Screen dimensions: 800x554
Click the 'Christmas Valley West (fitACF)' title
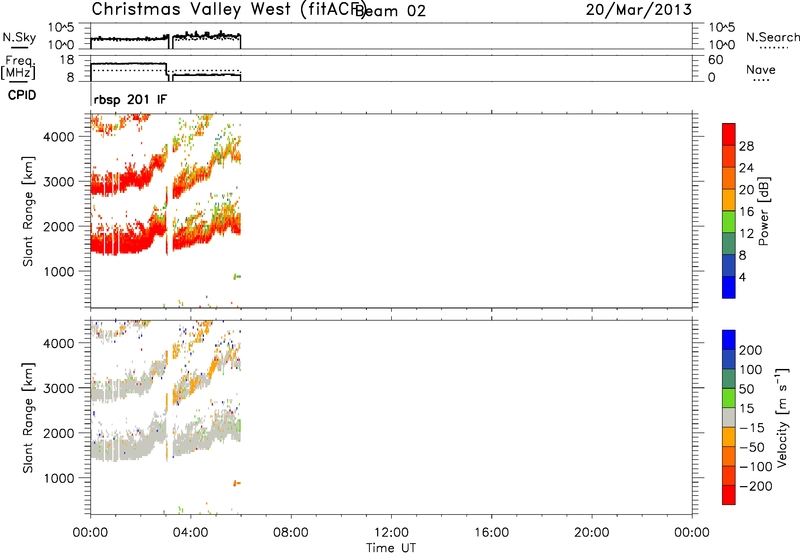point(229,10)
